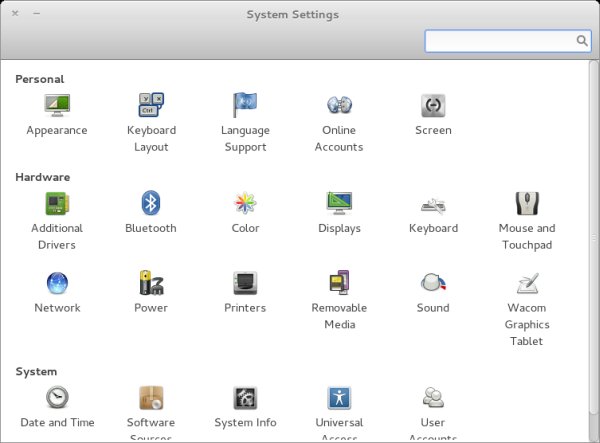This screenshot has width=600, height=443.
Task: Click the search magnifier icon
Action: click(582, 41)
